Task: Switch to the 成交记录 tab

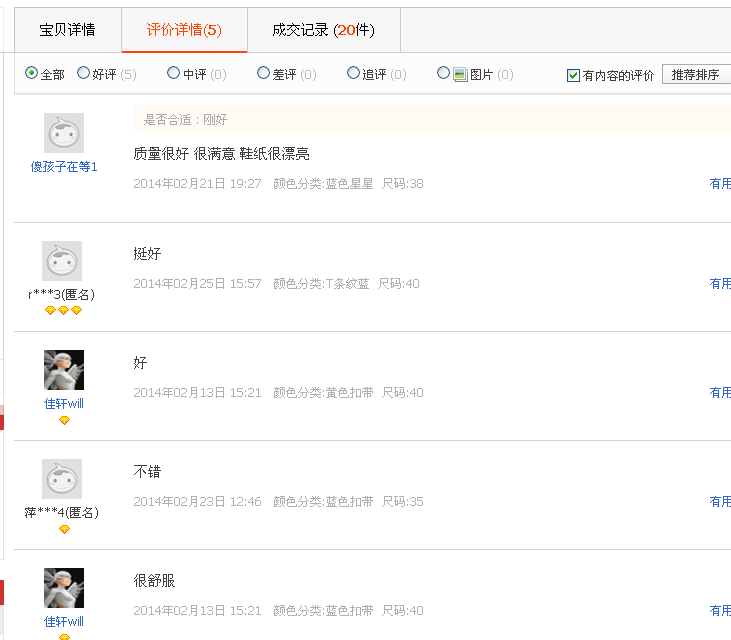Action: [x=323, y=30]
